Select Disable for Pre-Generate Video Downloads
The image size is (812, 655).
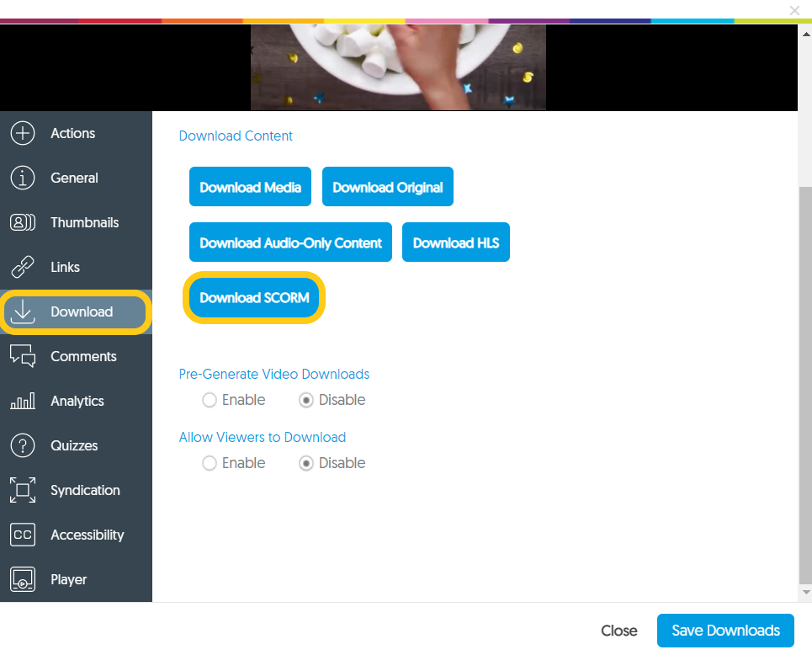click(306, 400)
